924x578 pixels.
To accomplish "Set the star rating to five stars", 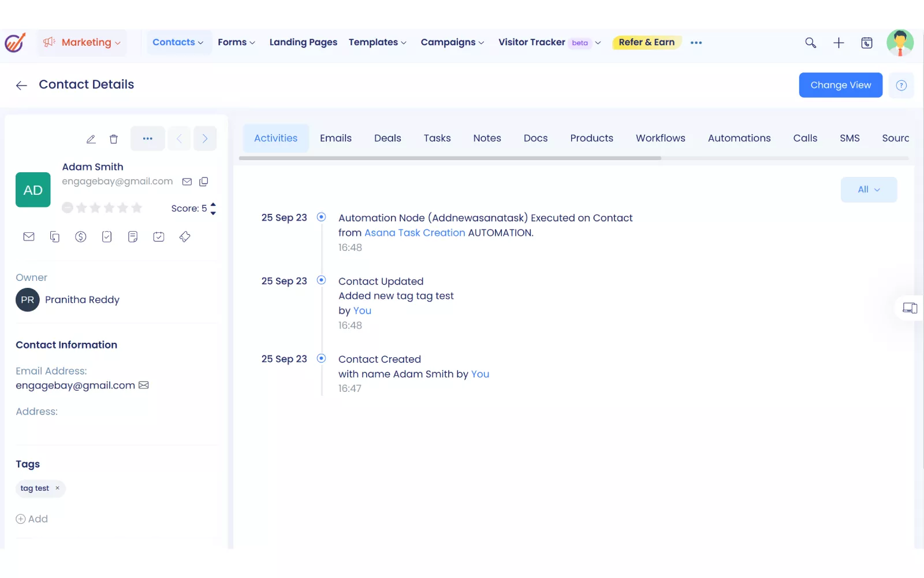I will coord(137,208).
